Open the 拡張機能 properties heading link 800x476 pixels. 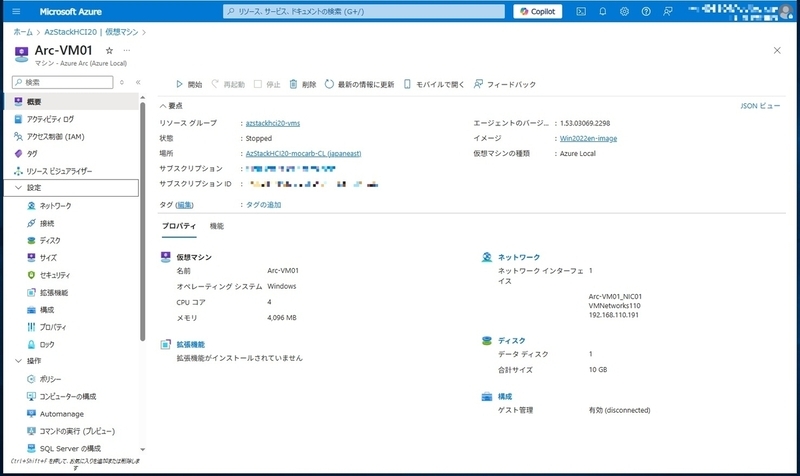pyautogui.click(x=191, y=344)
